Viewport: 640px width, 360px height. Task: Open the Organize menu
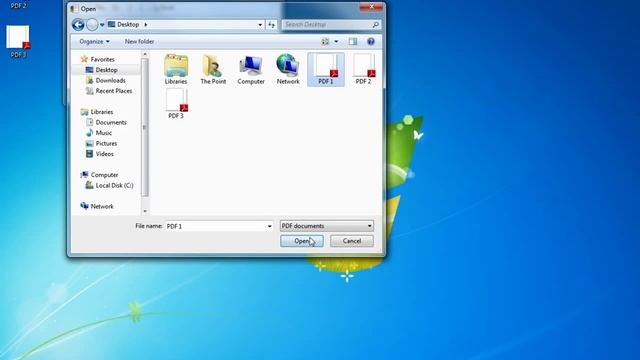click(94, 42)
